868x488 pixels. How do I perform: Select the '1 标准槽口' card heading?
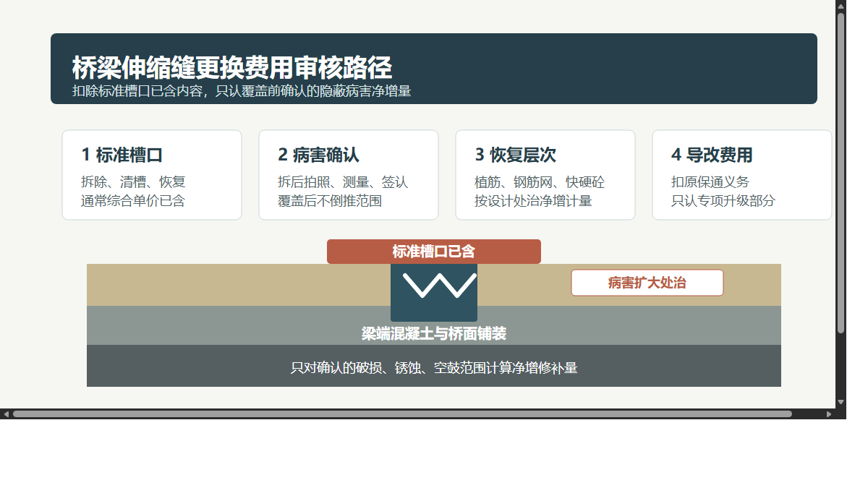pos(122,155)
